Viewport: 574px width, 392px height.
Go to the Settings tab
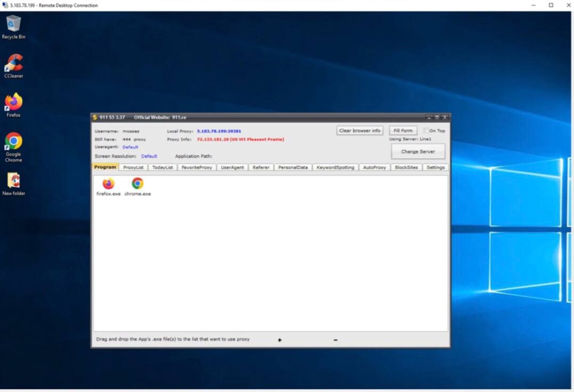(436, 168)
